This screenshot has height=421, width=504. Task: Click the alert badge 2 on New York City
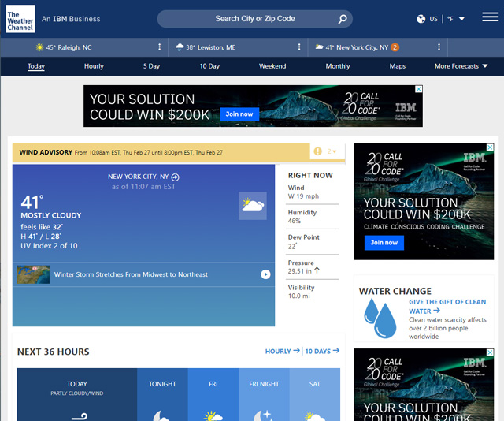(x=395, y=47)
